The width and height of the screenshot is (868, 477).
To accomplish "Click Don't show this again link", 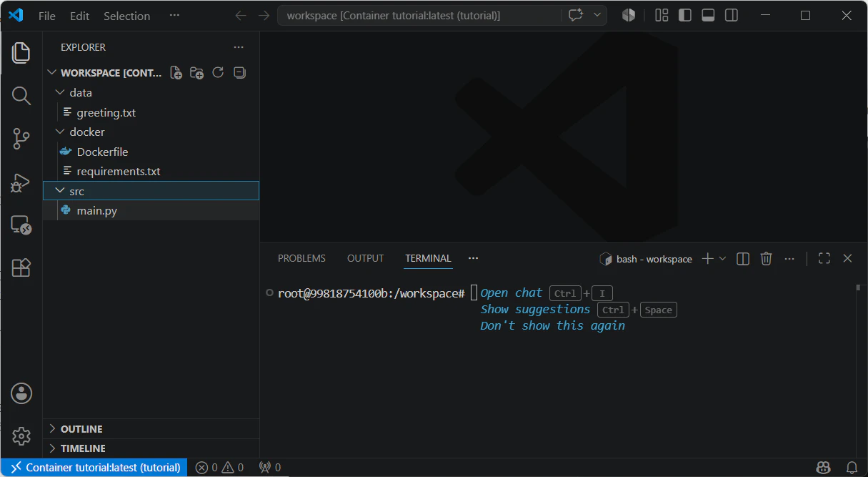I will click(x=553, y=325).
